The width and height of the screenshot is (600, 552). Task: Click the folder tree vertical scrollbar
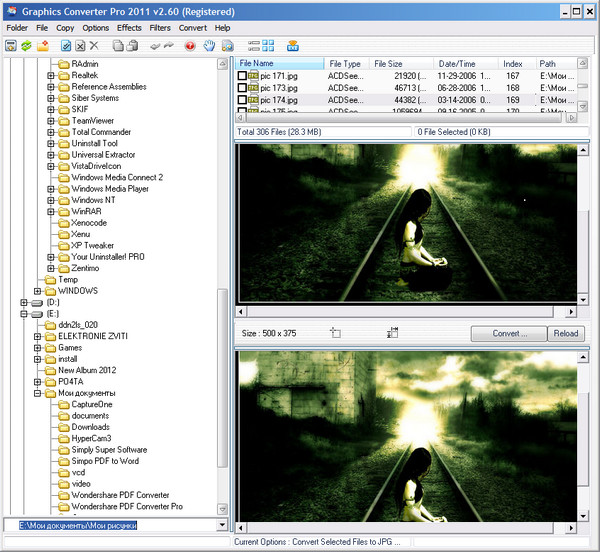point(223,400)
